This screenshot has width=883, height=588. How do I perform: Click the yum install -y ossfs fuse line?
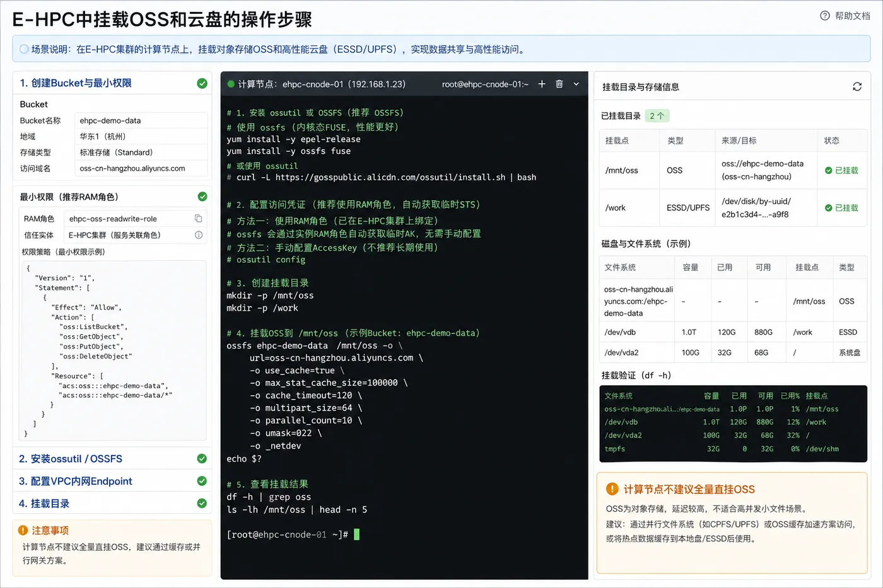coord(288,151)
